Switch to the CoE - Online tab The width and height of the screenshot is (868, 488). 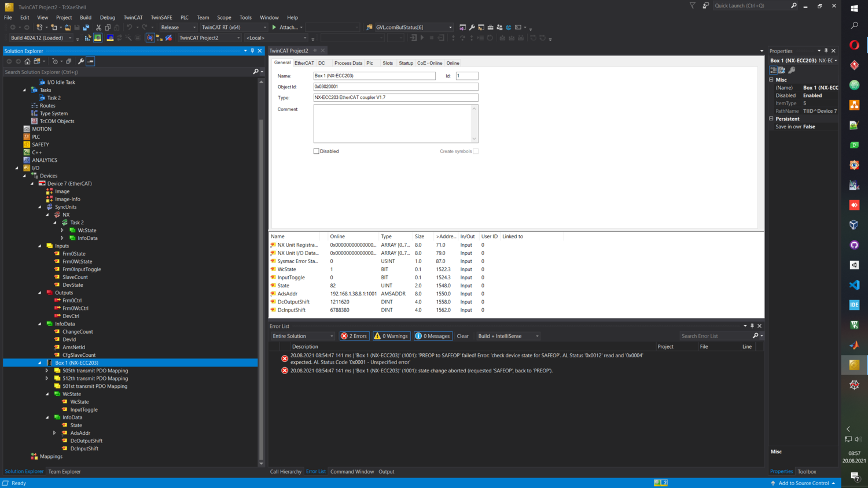[430, 63]
